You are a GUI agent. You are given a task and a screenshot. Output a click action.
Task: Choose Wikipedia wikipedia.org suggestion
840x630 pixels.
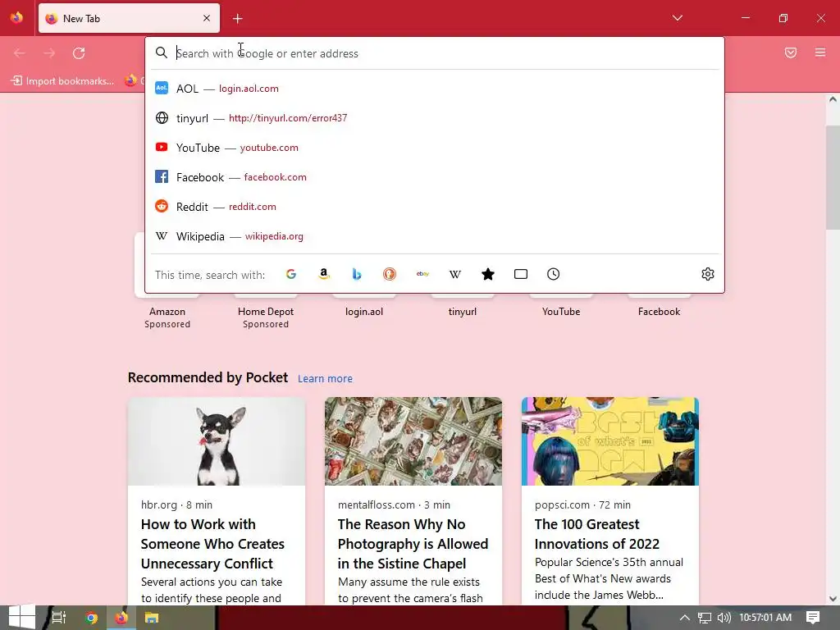click(435, 236)
